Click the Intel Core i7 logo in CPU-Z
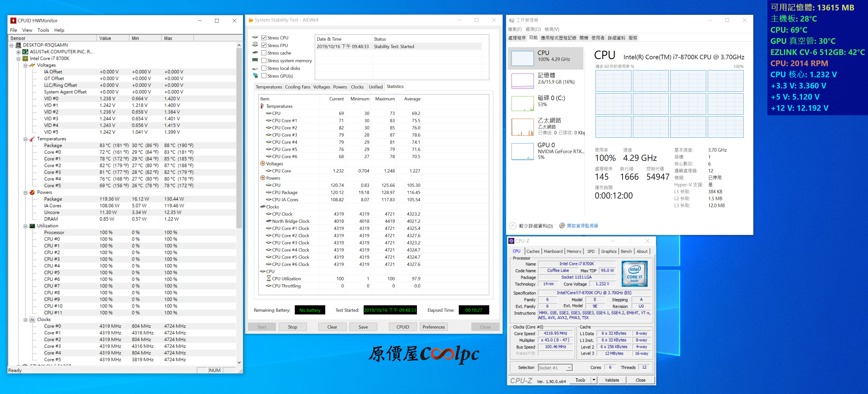 tap(634, 273)
